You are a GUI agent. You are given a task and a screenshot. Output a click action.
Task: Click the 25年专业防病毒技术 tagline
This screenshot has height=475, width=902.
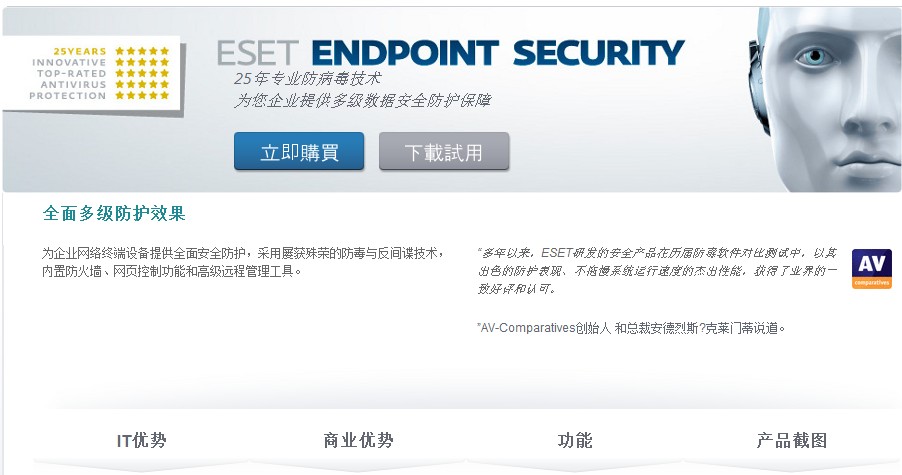pos(307,78)
